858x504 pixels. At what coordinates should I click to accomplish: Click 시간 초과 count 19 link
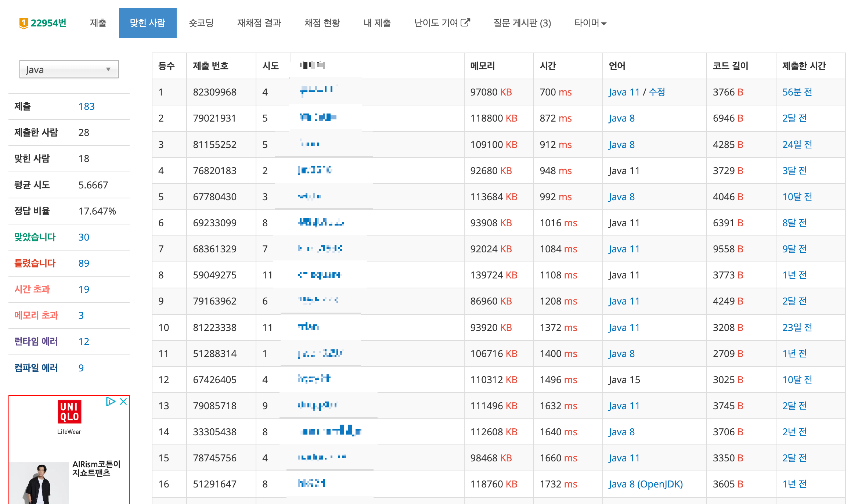(84, 289)
